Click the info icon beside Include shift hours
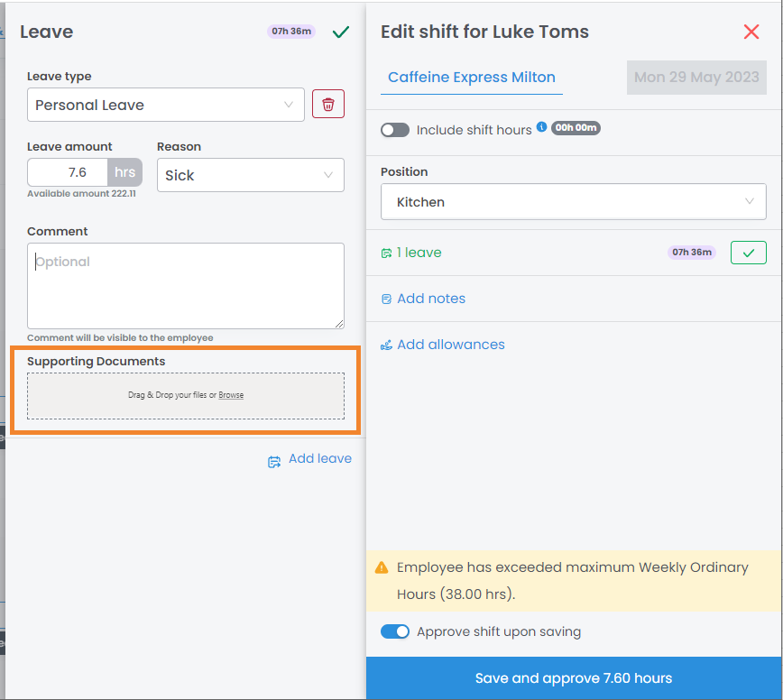This screenshot has width=783, height=700. coord(542,128)
